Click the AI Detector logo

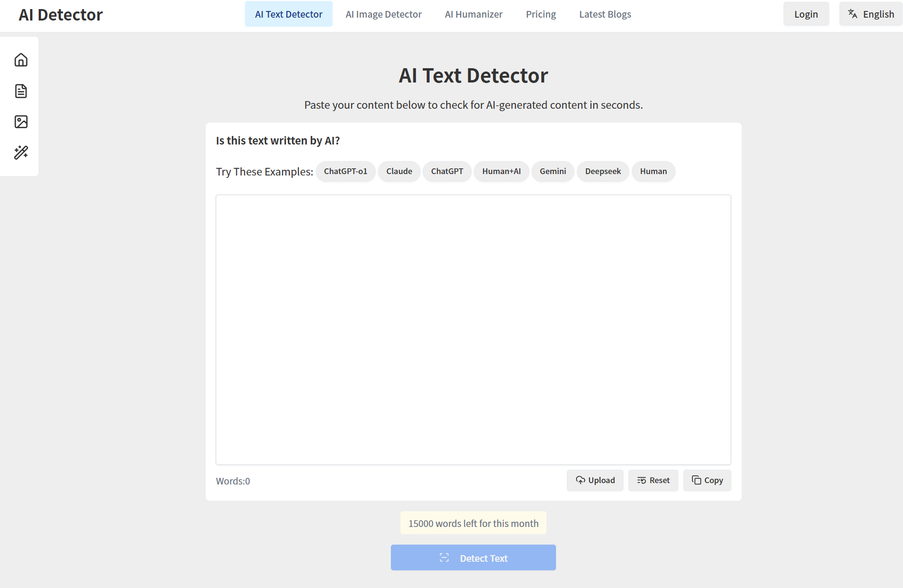point(61,15)
